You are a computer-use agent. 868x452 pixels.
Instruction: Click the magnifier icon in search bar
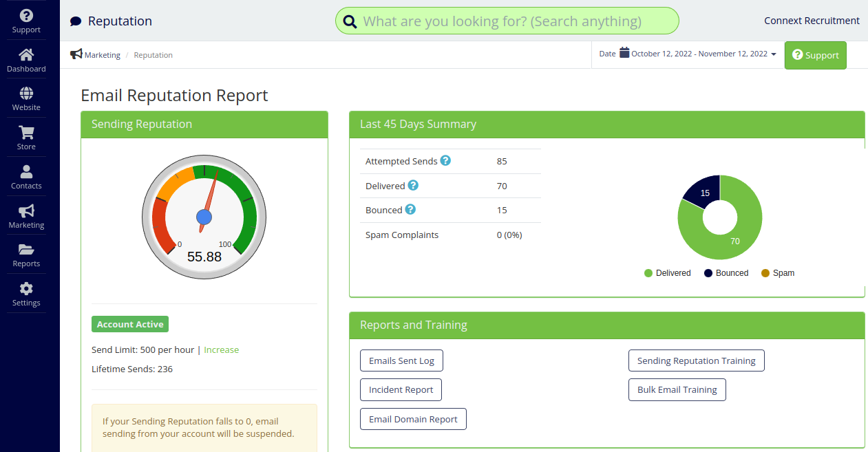[350, 21]
